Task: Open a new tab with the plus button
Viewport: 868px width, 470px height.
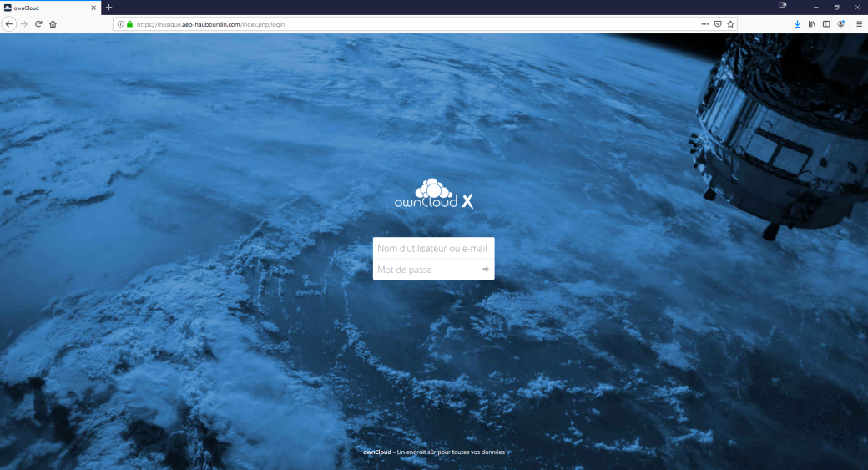Action: (x=108, y=8)
